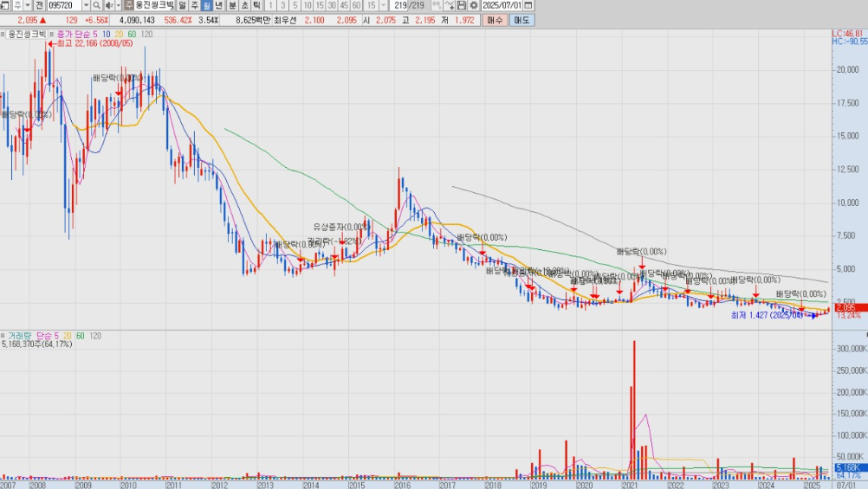Select the 분 (minute) chart tab
Viewport: 868px width, 489px height.
pos(232,5)
